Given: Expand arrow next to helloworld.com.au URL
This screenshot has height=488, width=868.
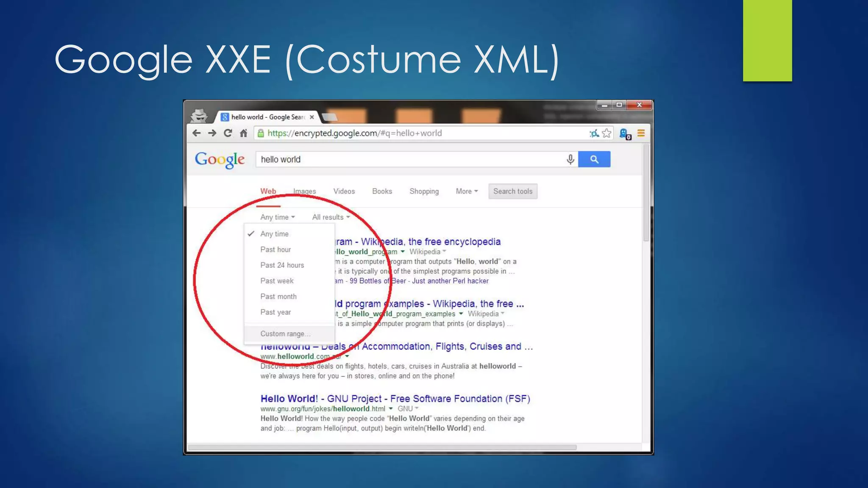Looking at the screenshot, I should point(347,356).
